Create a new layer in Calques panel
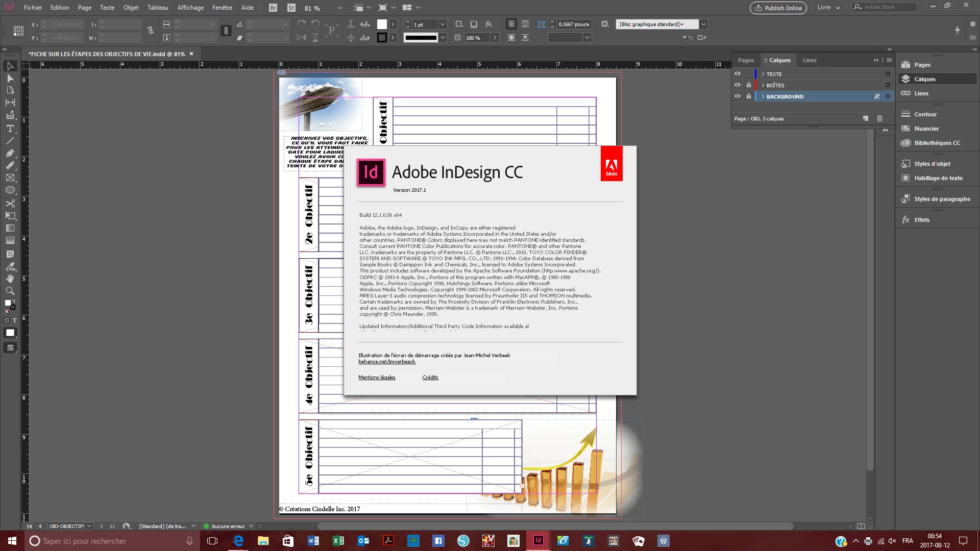Screen dimensions: 980x551 pyautogui.click(x=866, y=118)
